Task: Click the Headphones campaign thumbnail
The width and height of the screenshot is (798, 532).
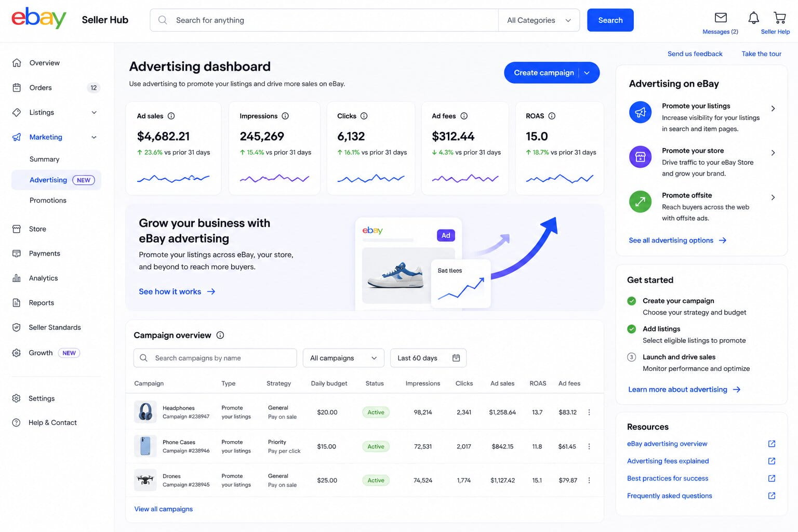Action: tap(145, 412)
